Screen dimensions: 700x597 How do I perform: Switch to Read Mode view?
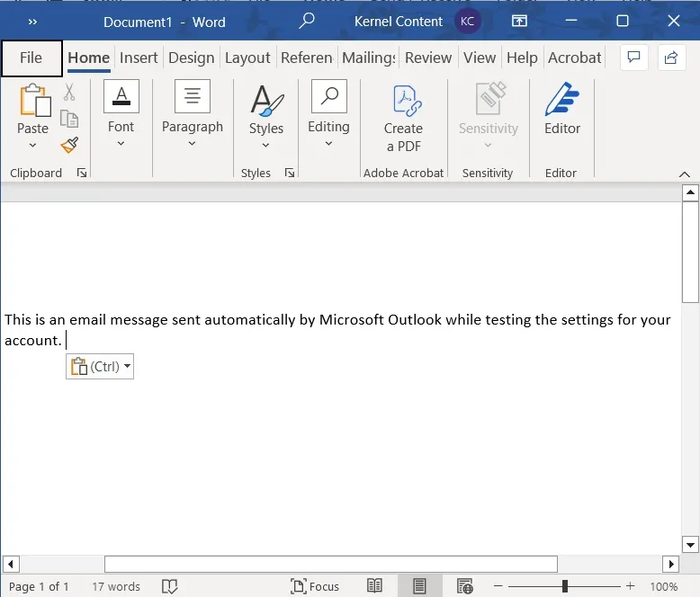(374, 586)
